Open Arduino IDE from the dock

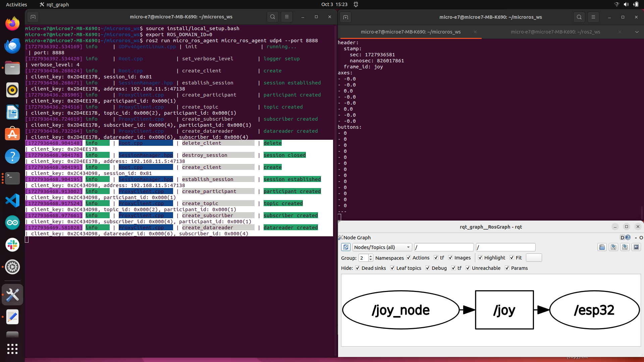12,223
